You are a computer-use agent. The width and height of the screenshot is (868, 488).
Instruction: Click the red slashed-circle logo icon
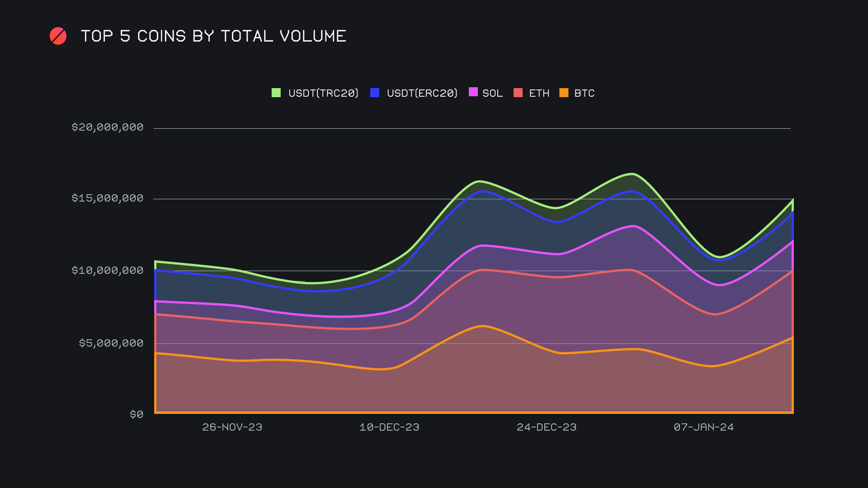[x=58, y=36]
